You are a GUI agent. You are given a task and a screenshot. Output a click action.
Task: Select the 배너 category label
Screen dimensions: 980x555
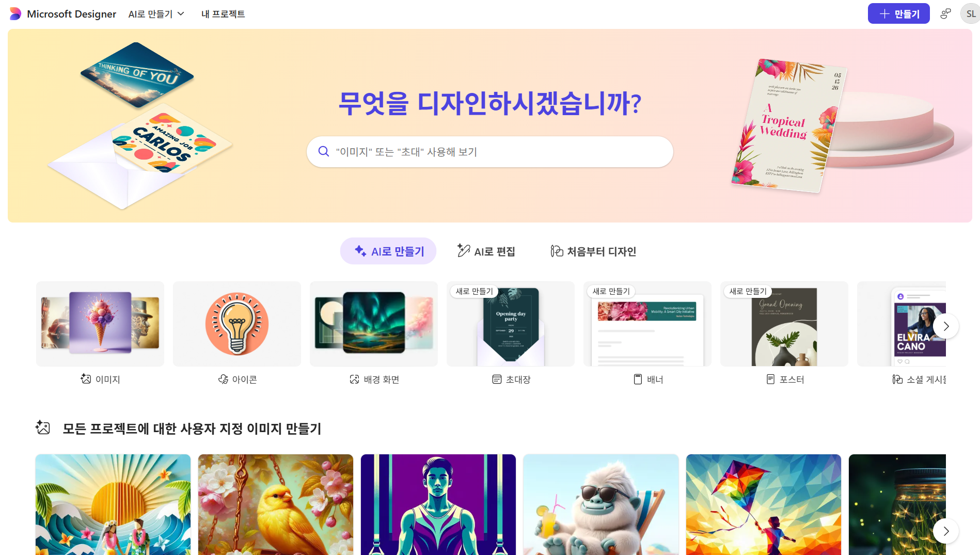click(655, 379)
